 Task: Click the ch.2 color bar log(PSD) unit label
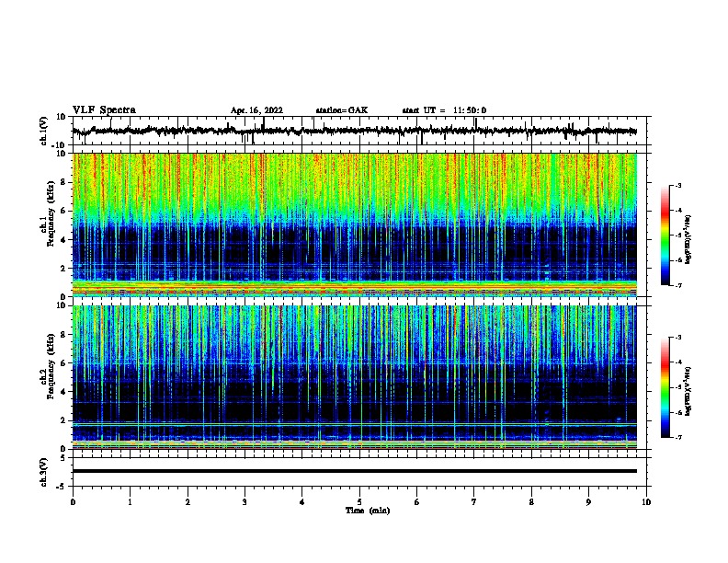[688, 391]
